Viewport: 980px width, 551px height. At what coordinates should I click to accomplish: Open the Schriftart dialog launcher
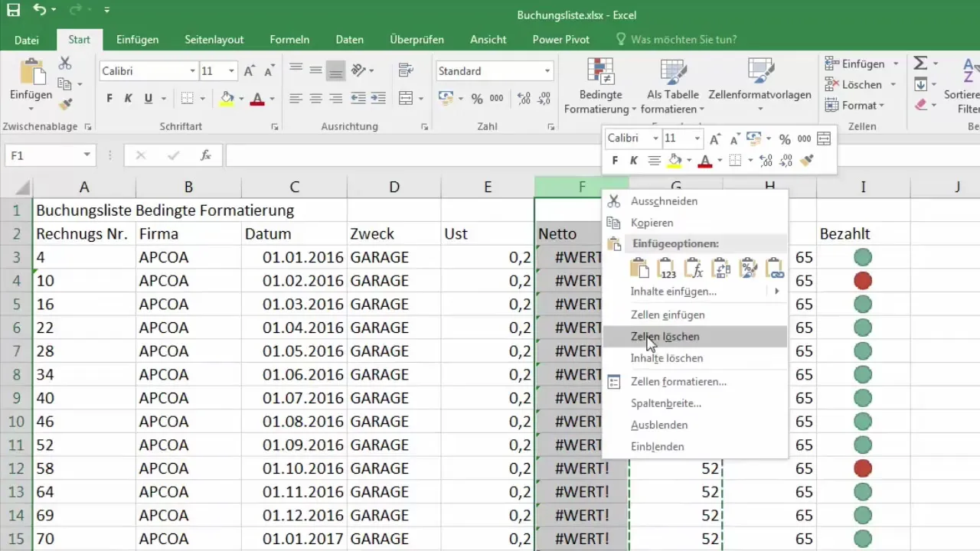coord(274,127)
